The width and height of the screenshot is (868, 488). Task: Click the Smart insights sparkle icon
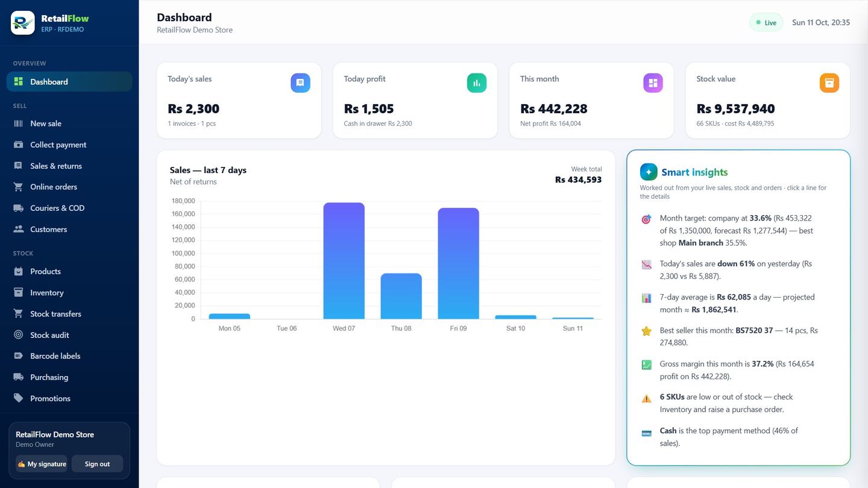click(x=649, y=172)
